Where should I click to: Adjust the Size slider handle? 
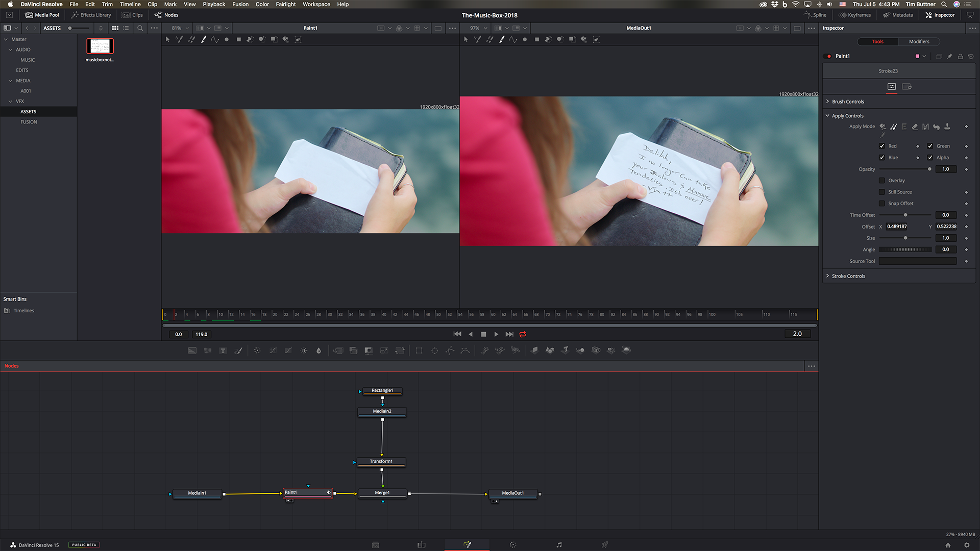905,238
